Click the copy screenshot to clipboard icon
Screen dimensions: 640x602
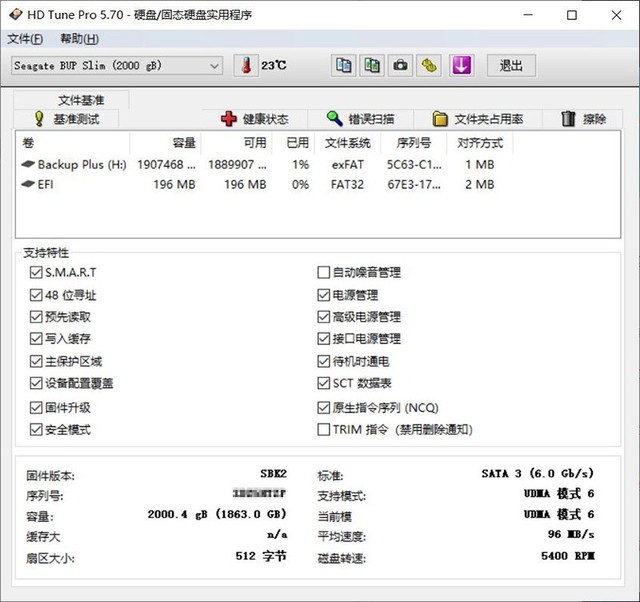(x=372, y=65)
